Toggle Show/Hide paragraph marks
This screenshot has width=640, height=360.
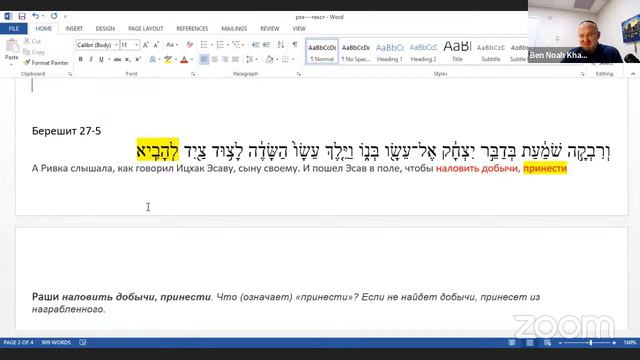click(295, 45)
